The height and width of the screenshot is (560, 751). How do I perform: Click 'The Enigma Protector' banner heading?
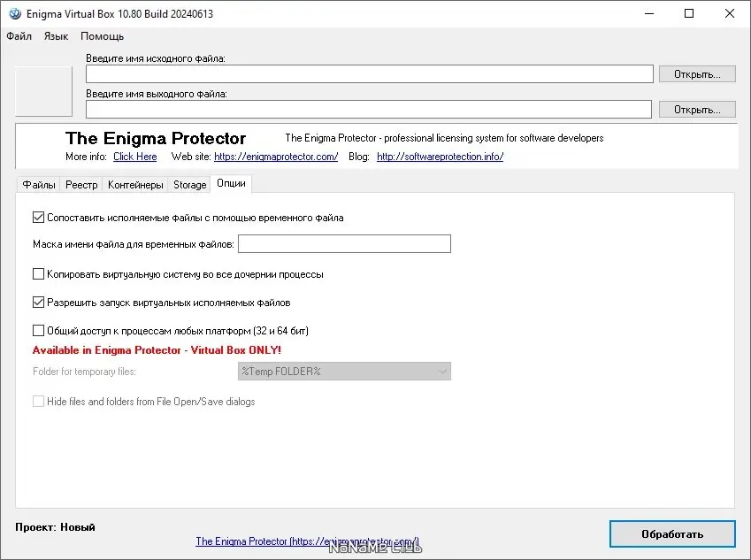(x=156, y=138)
